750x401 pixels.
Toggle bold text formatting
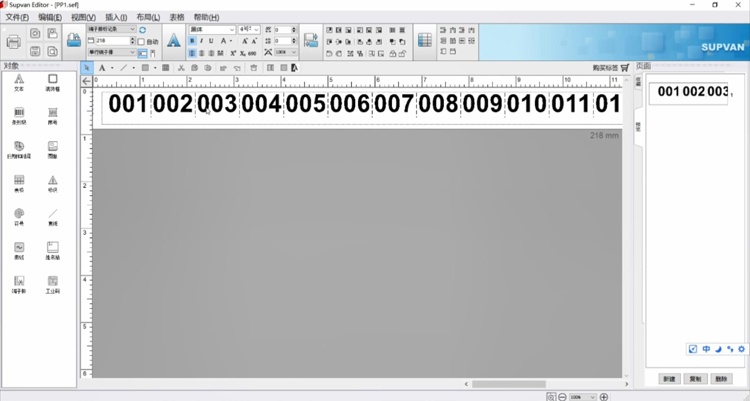point(193,41)
